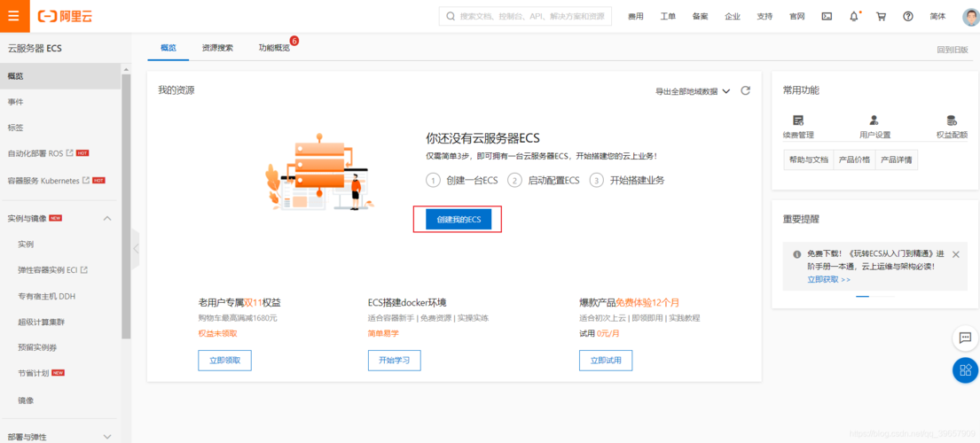The width and height of the screenshot is (980, 443).
Task: Click the sidebar vertical scrollbar
Action: pos(126,206)
